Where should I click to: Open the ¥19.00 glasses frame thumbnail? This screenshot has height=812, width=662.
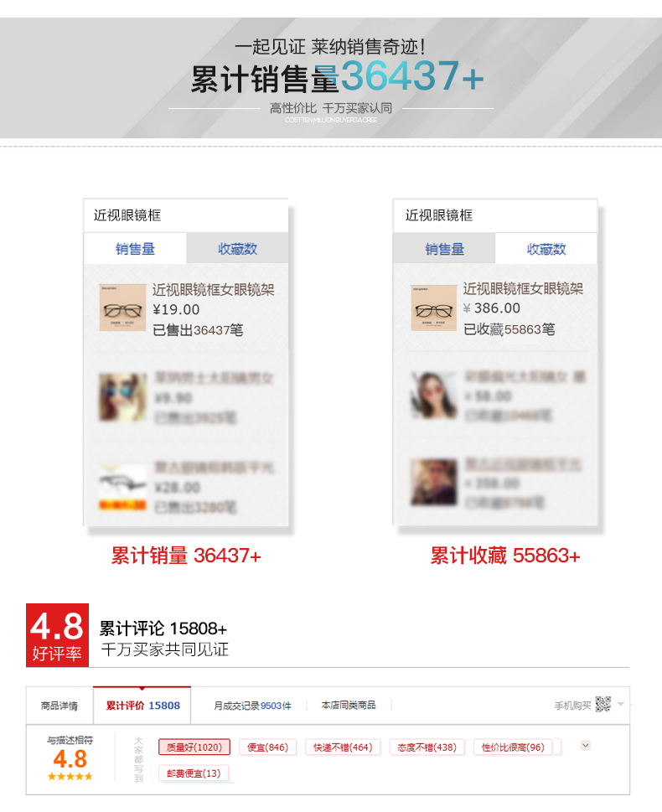(123, 308)
